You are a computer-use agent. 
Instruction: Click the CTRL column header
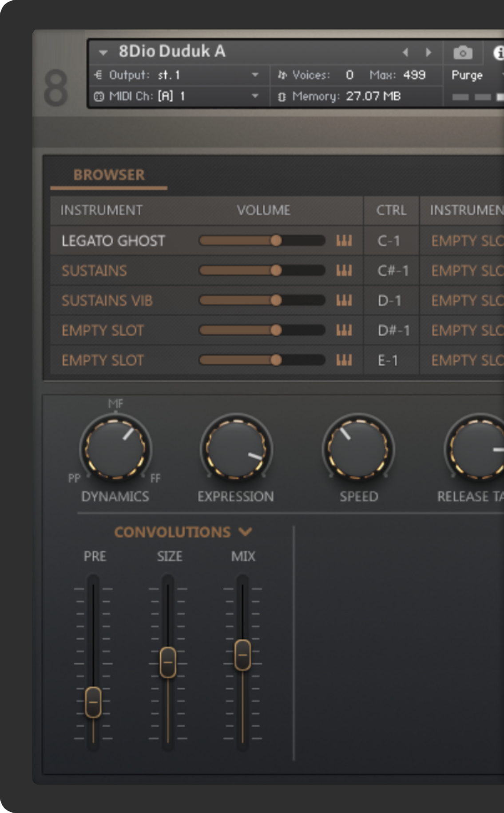[x=391, y=210]
